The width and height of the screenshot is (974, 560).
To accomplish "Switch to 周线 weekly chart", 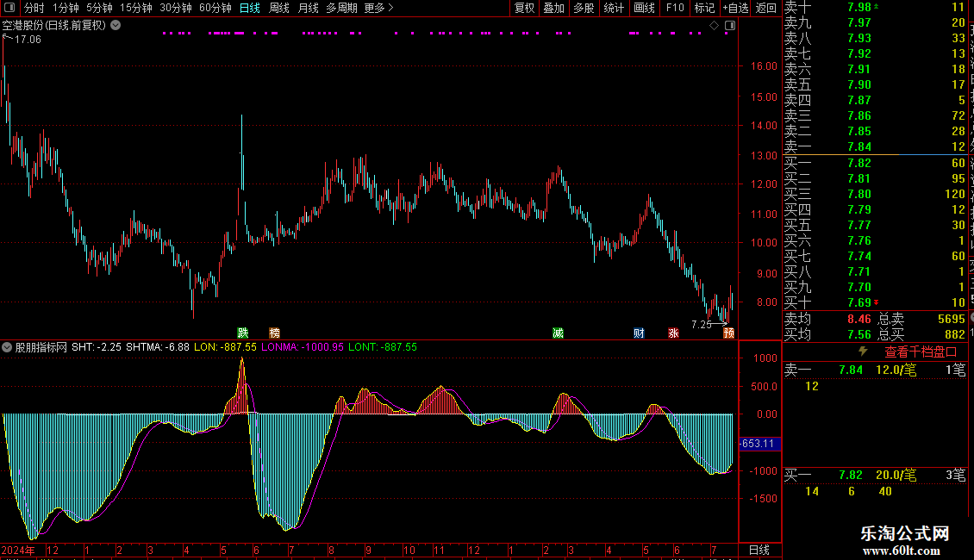I will 279,8.
